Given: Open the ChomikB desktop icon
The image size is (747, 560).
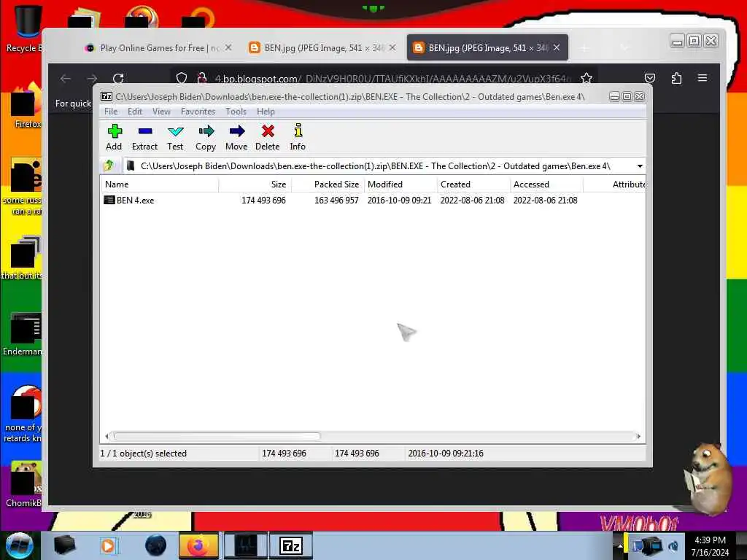Looking at the screenshot, I should tap(23, 483).
